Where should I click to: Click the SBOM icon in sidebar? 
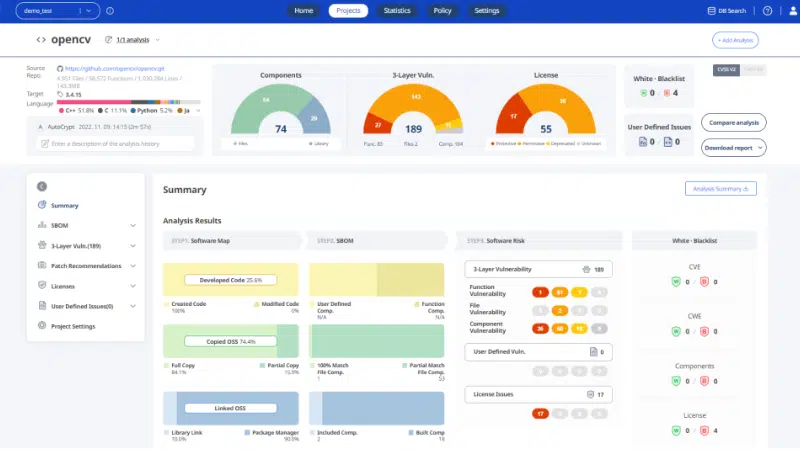pyautogui.click(x=42, y=226)
